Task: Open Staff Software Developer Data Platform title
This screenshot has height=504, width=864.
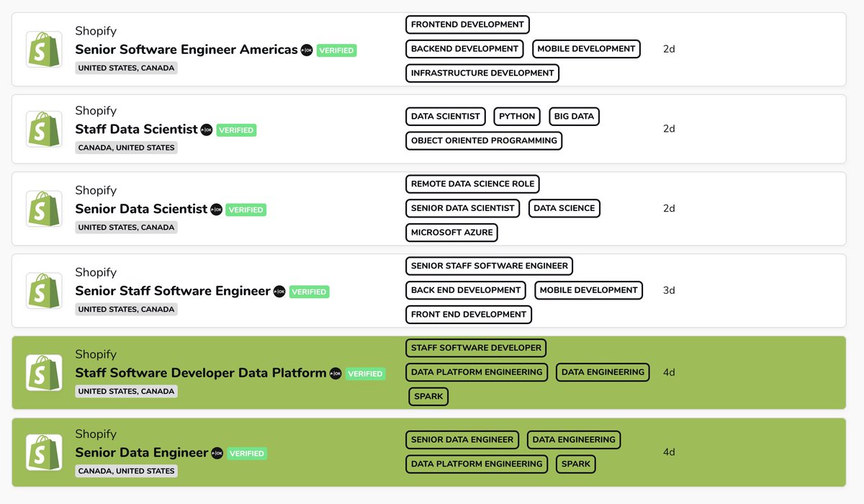Action: (x=201, y=373)
